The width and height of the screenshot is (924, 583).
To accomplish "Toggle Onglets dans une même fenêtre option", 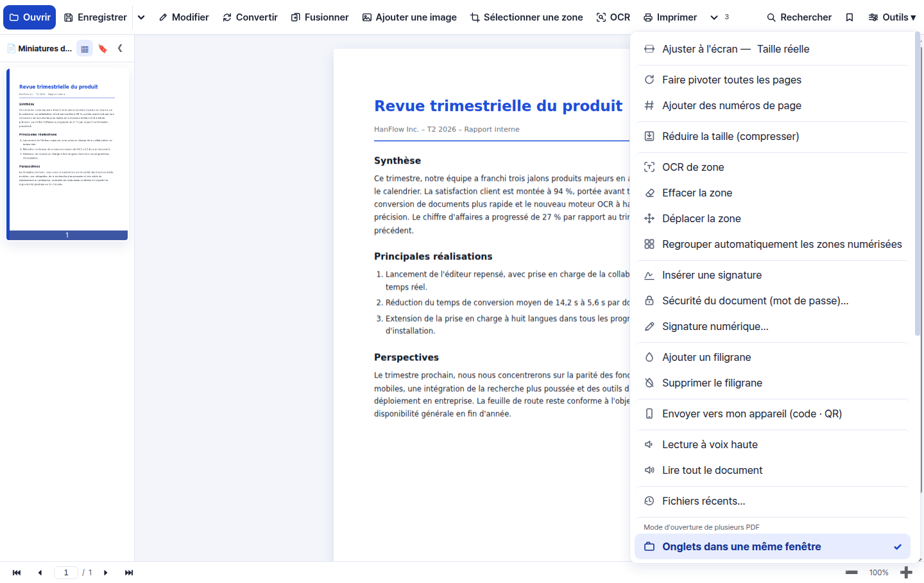I will pyautogui.click(x=773, y=546).
